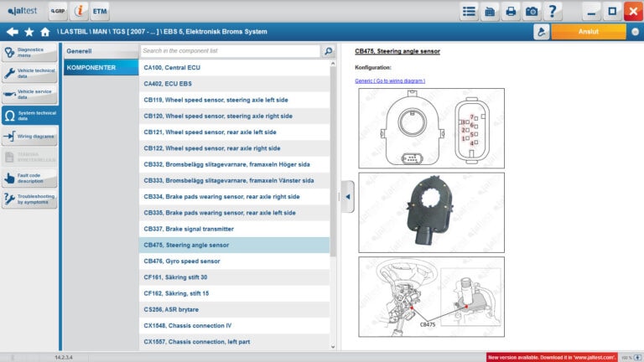
Task: Click component list scrollbar down arrow
Action: 333,347
